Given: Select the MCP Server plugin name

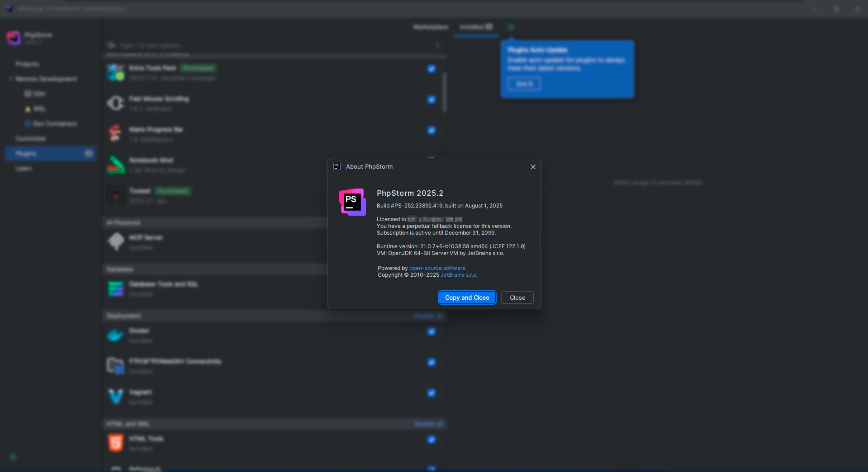Looking at the screenshot, I should (x=146, y=237).
